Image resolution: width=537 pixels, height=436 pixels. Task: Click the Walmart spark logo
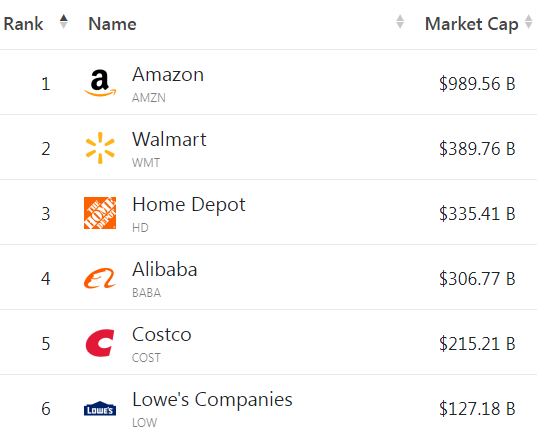click(x=100, y=148)
